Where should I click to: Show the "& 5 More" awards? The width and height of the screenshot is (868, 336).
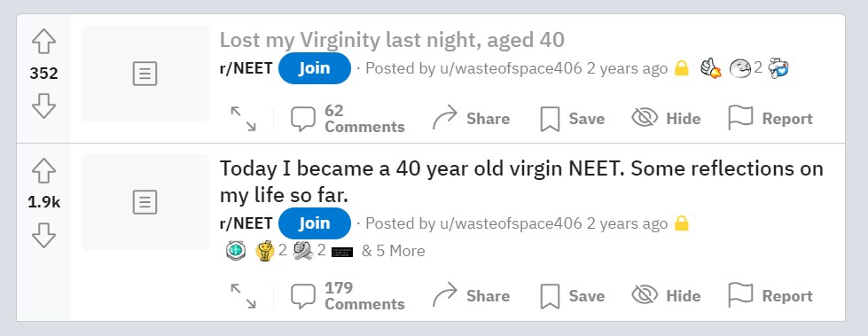click(x=393, y=251)
